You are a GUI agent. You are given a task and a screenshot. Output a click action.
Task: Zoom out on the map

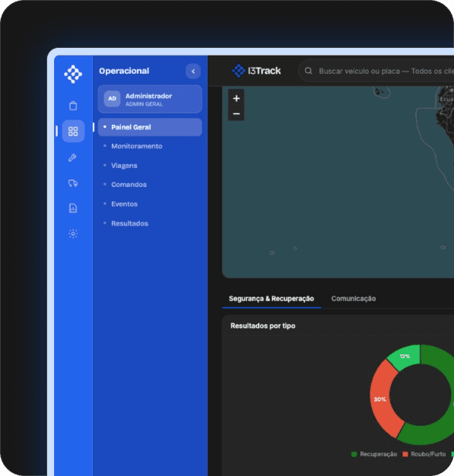pos(237,113)
